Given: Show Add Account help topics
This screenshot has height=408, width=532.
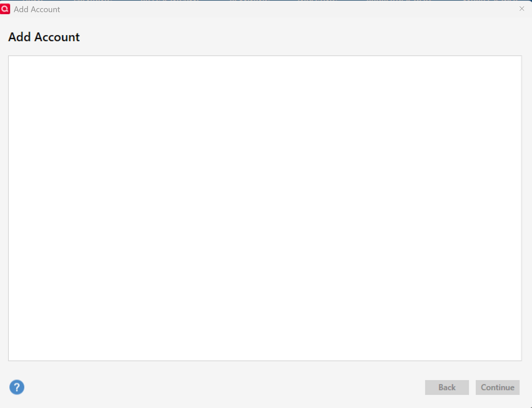Looking at the screenshot, I should [17, 387].
